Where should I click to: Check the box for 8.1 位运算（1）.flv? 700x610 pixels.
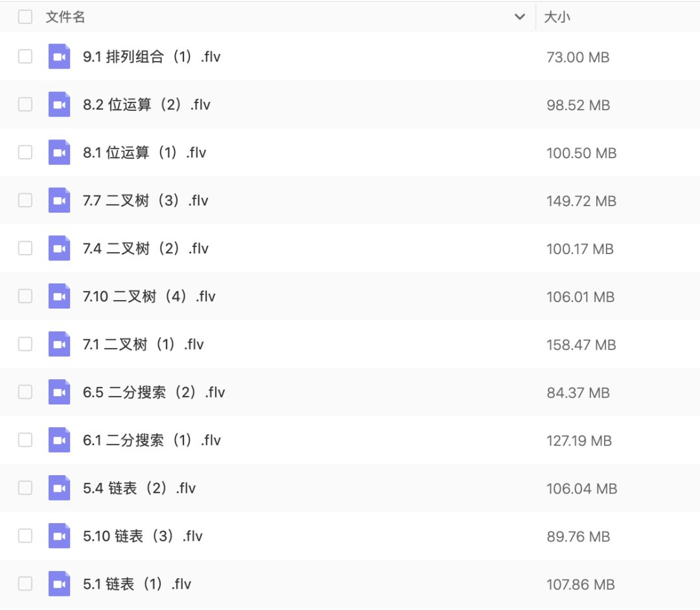(x=25, y=152)
